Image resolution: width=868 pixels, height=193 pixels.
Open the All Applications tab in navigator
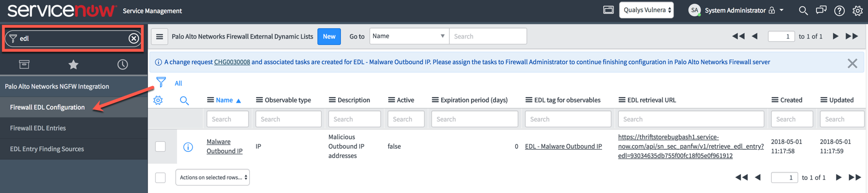[24, 64]
